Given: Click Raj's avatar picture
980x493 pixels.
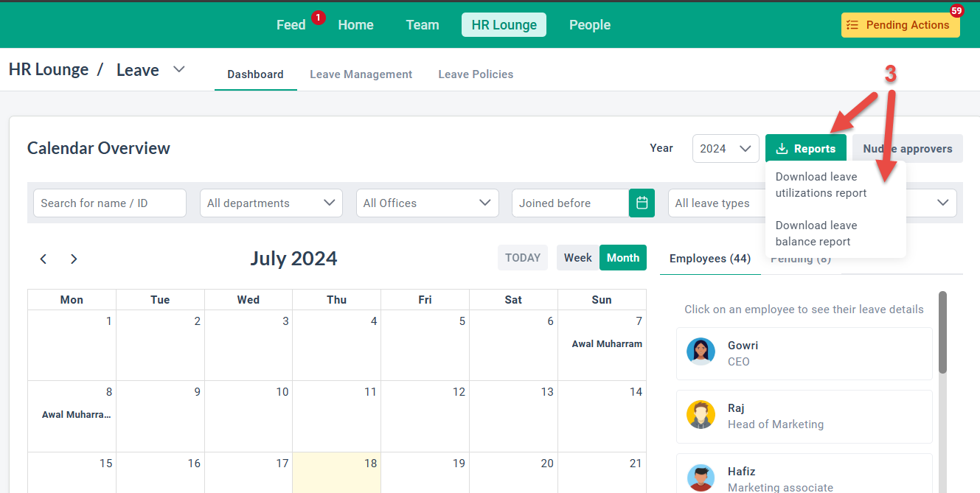Looking at the screenshot, I should pos(701,414).
